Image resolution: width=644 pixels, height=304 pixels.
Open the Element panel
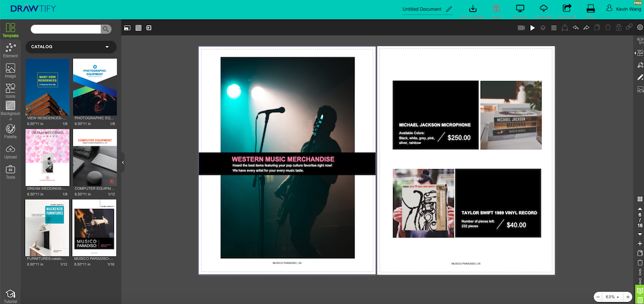(10, 51)
